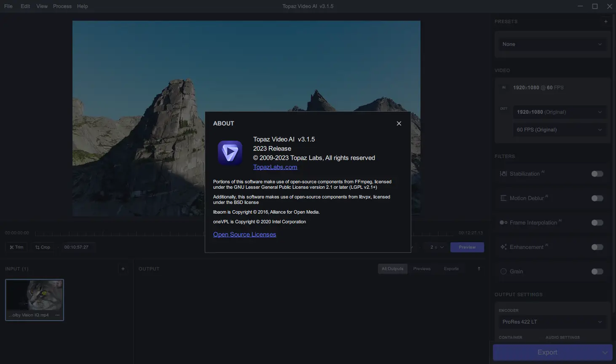616x364 pixels.
Task: Open the Presets dropdown showing None
Action: click(x=552, y=44)
